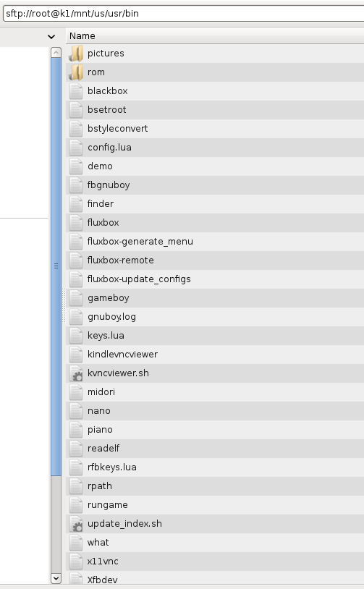Sort files by Name column header
The height and width of the screenshot is (589, 364).
click(x=215, y=36)
